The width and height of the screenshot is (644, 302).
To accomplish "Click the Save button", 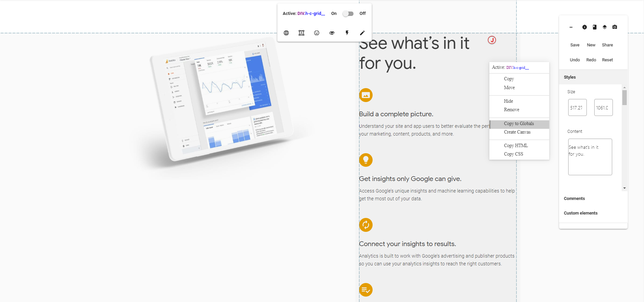I will 575,45.
